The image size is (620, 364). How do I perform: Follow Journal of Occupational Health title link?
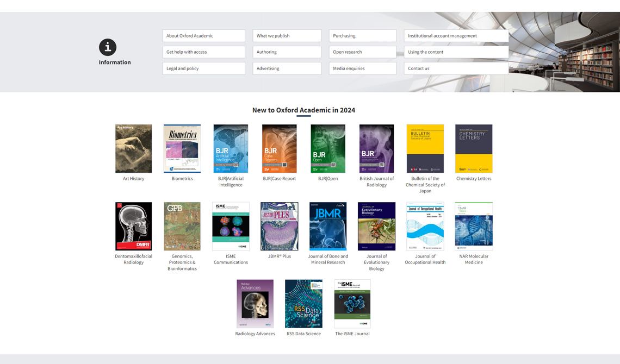pos(425,259)
